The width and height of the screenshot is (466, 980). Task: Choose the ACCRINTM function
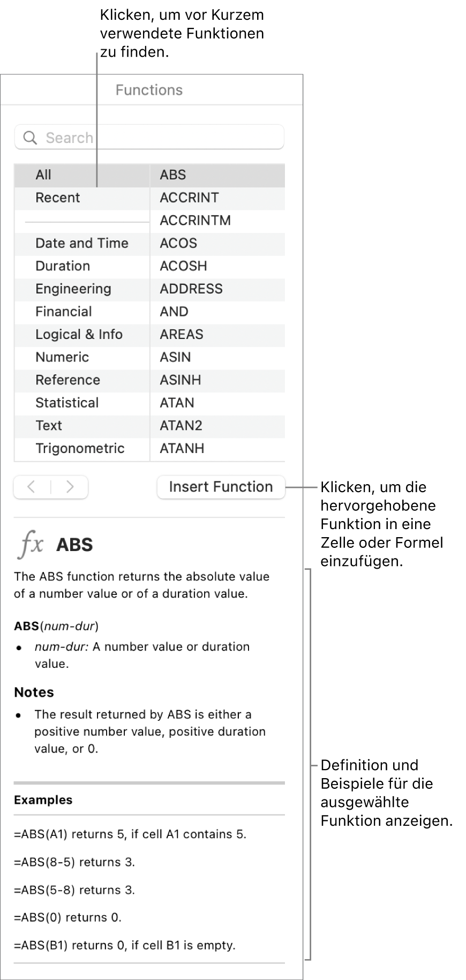[196, 220]
